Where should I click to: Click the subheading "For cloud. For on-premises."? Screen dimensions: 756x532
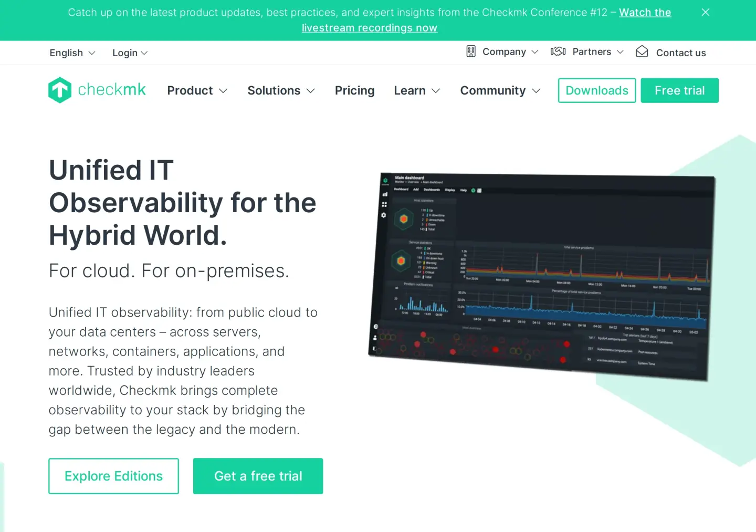coord(169,271)
